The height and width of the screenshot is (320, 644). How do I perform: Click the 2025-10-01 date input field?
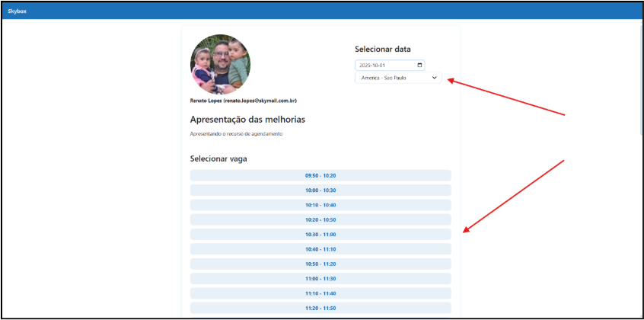click(384, 66)
